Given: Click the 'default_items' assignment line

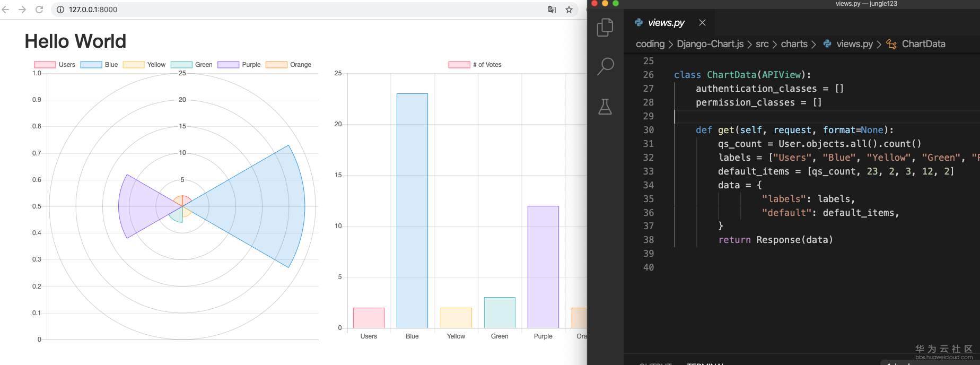Looking at the screenshot, I should pos(836,171).
